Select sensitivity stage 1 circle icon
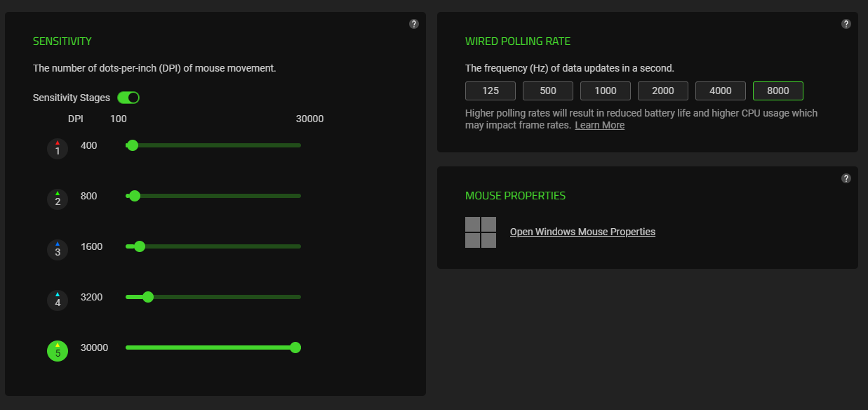The width and height of the screenshot is (868, 410). tap(58, 149)
